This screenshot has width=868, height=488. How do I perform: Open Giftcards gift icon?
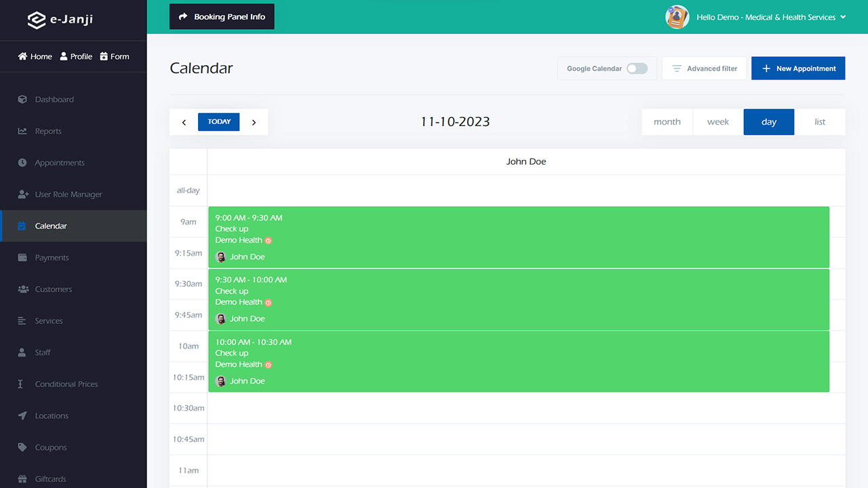(x=22, y=479)
